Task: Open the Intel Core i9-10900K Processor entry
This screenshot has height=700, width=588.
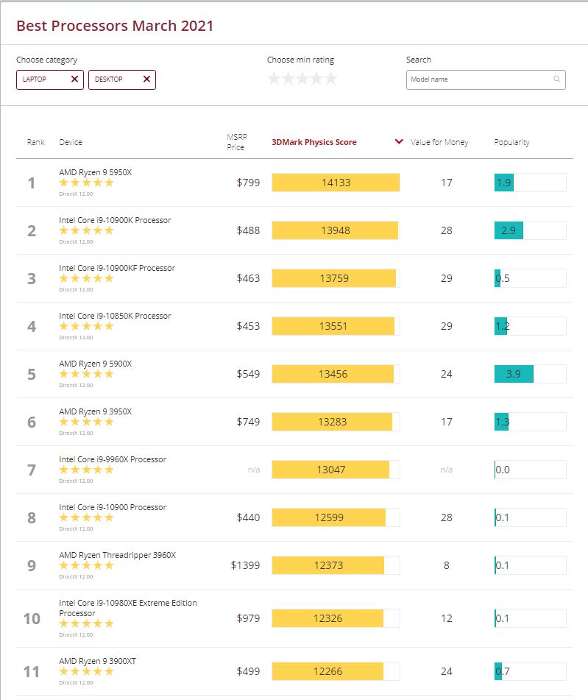Action: click(115, 220)
